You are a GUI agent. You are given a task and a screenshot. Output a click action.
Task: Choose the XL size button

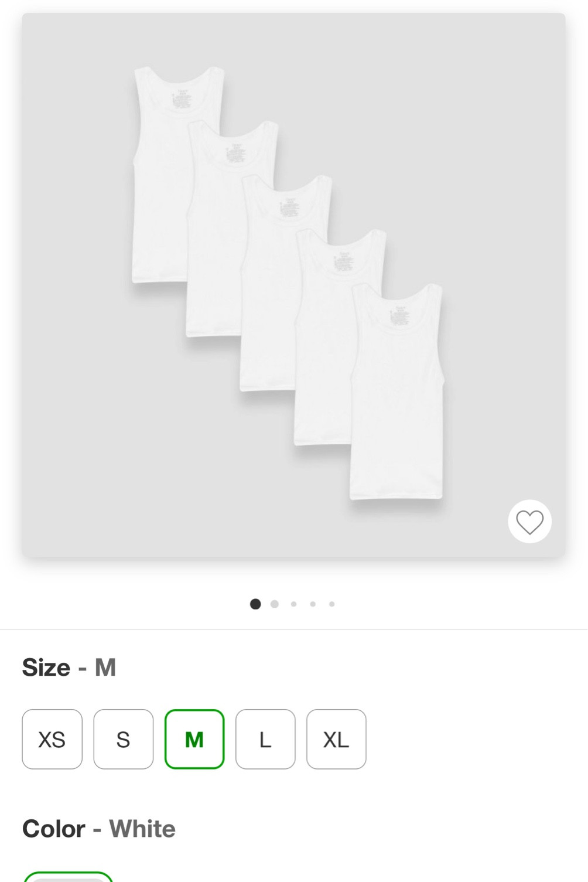click(x=336, y=739)
